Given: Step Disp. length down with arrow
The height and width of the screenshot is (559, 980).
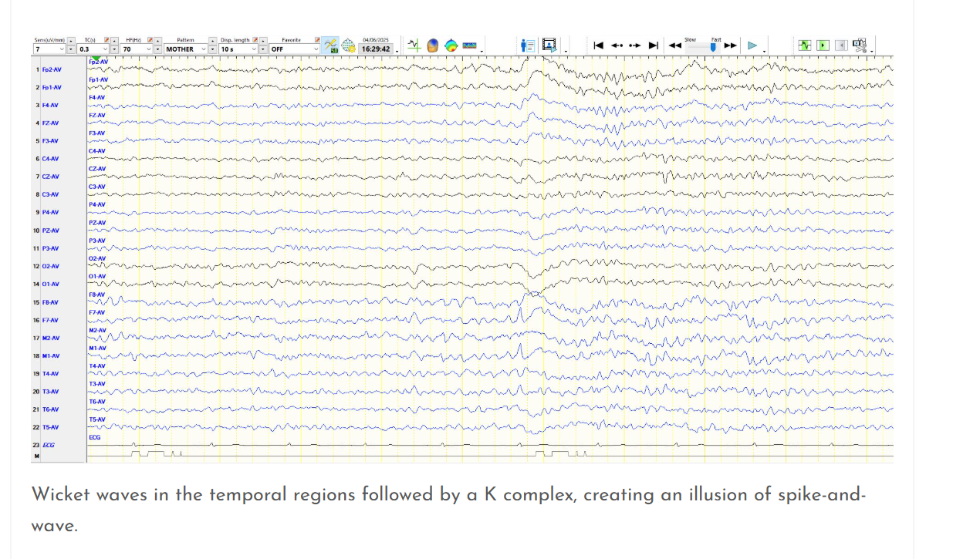Looking at the screenshot, I should pos(263,49).
